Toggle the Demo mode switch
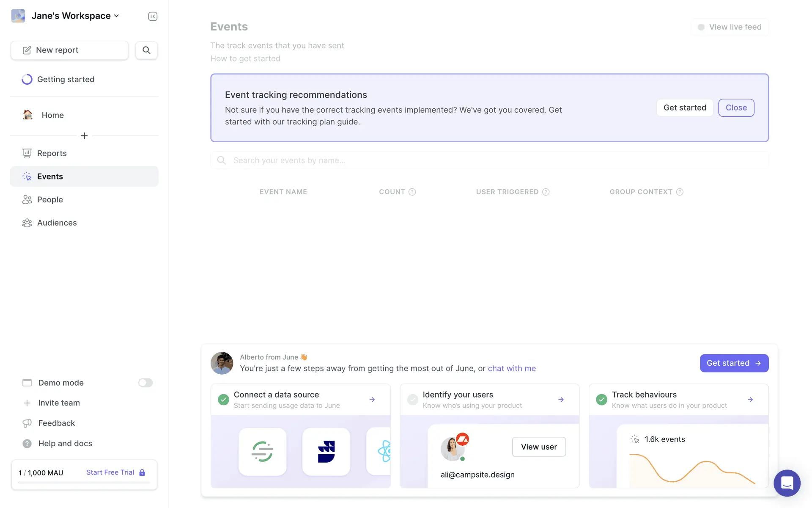Viewport: 812px width, 508px height. point(145,383)
